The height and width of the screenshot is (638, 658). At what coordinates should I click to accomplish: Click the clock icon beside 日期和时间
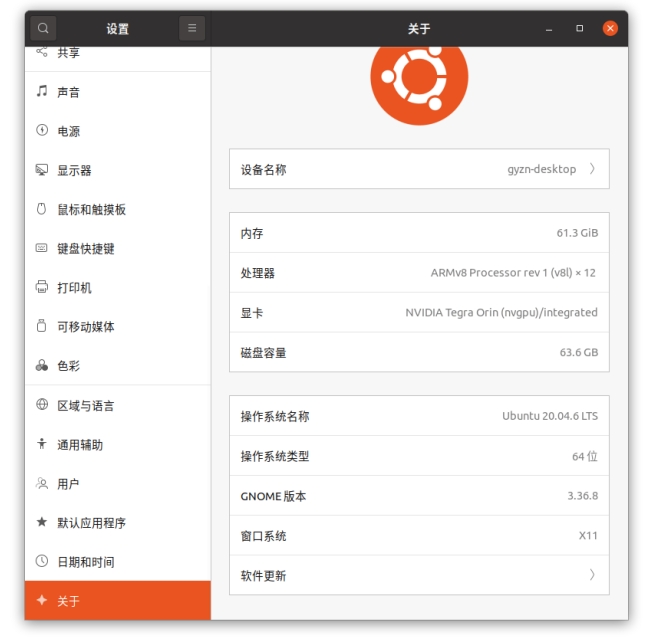[x=42, y=561]
